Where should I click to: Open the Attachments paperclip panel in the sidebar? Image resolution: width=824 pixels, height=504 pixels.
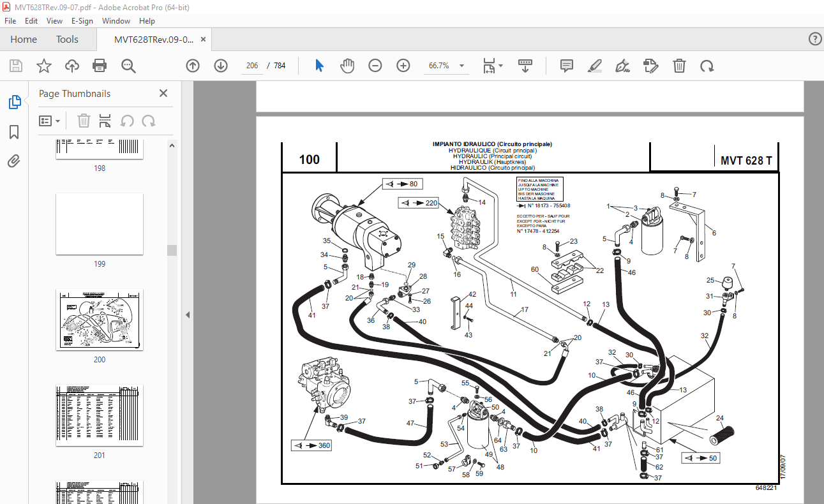[14, 161]
